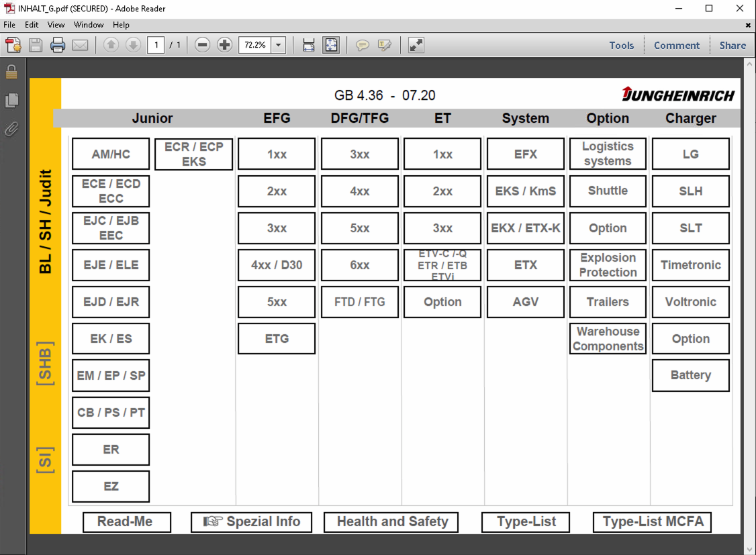Open the security lock panel
756x555 pixels.
(11, 72)
